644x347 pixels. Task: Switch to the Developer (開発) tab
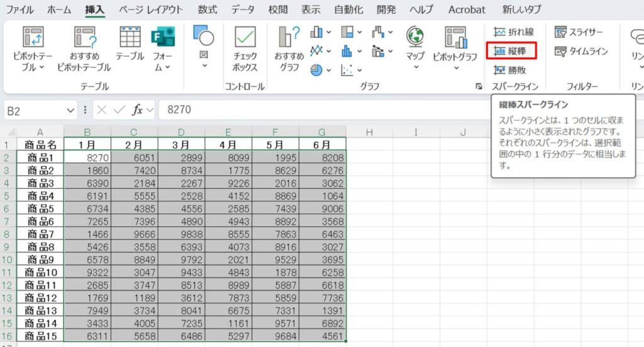pos(387,9)
